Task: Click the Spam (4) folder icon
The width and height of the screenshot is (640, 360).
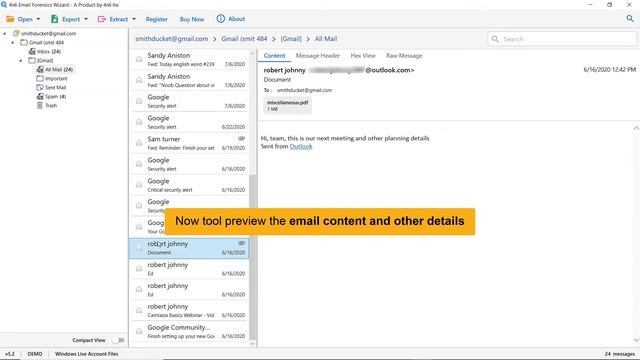Action: [40, 96]
